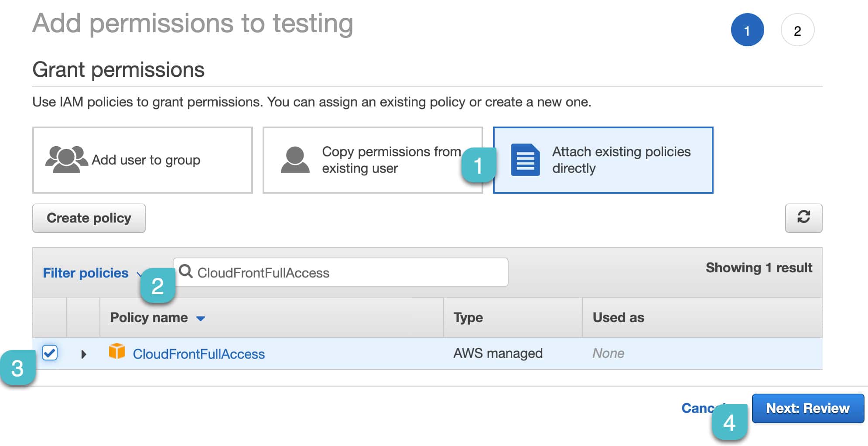Screen dimensions: 868x446
Task: Click the AWS managed type cell
Action: (x=498, y=353)
